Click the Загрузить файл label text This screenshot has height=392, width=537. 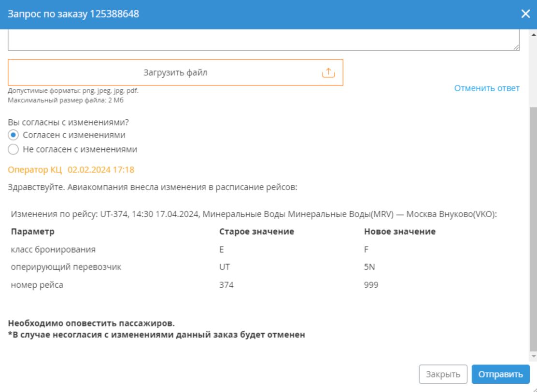click(x=175, y=73)
